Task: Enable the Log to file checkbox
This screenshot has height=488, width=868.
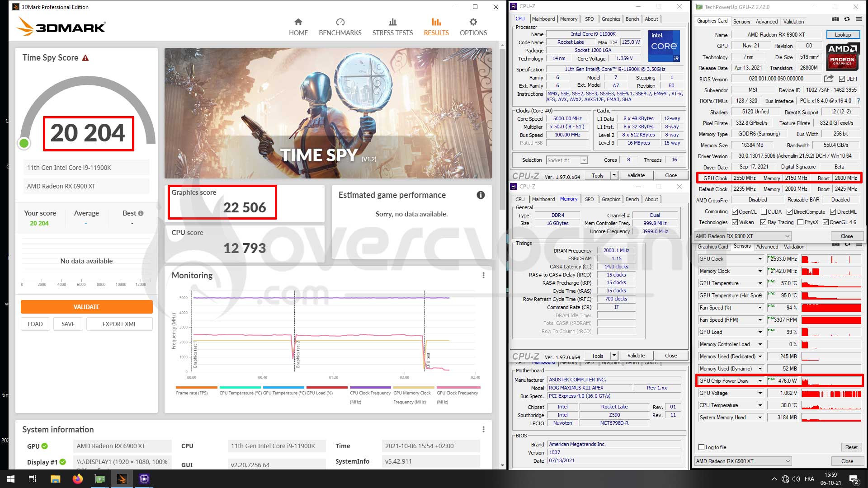Action: point(702,447)
